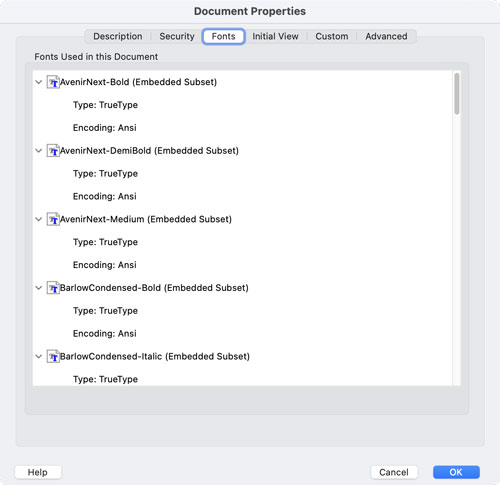
Task: Open the Security tab
Action: 177,36
